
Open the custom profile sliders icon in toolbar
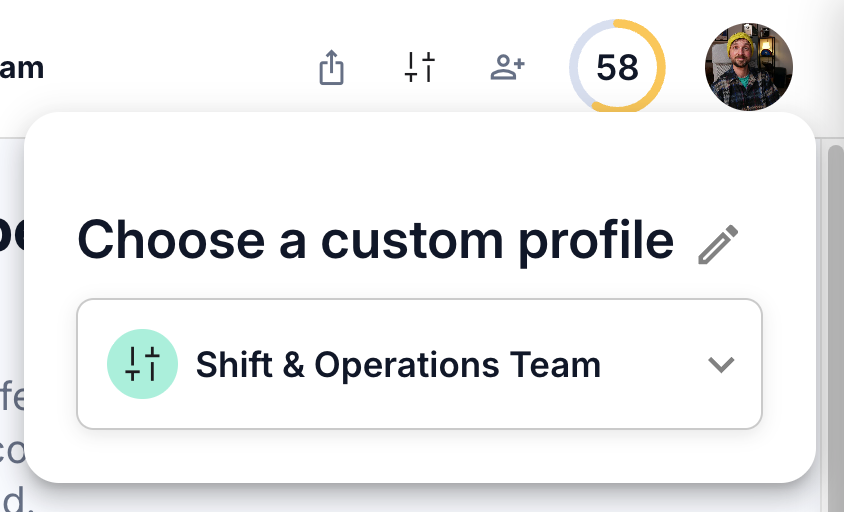click(x=419, y=67)
